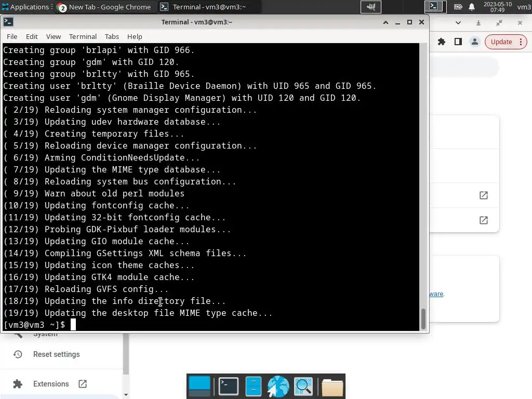The image size is (532, 399).
Task: Open the home folder icon in dock
Action: [332, 387]
